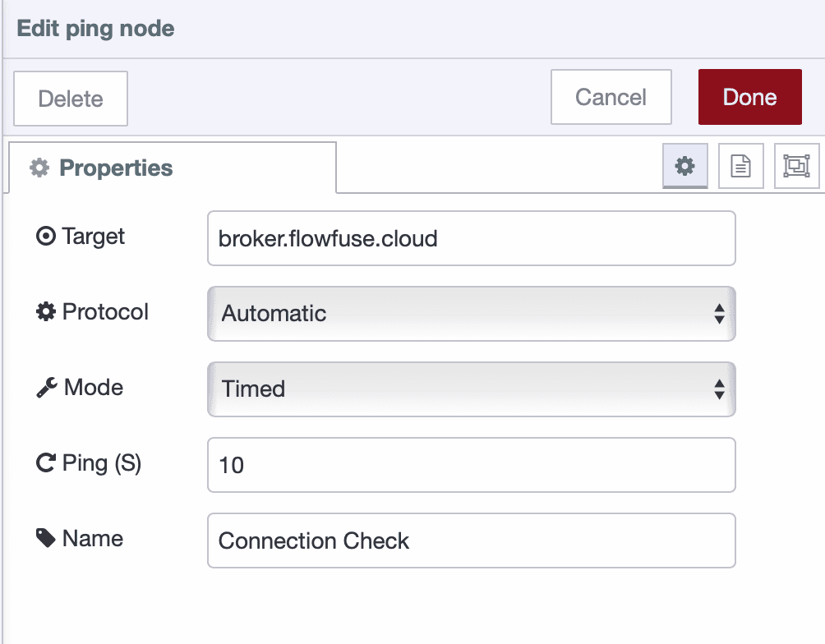Click the gear icon inside Properties tab header

tap(39, 167)
